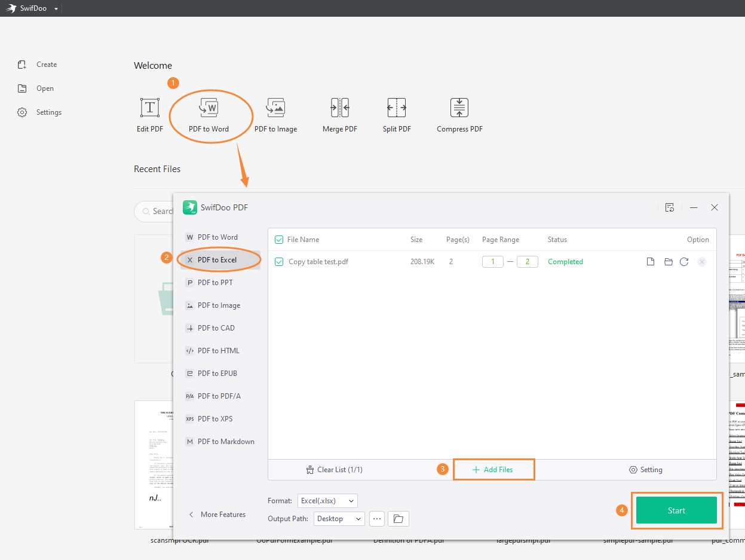745x560 pixels.
Task: Click the Page Range column header
Action: pyautogui.click(x=501, y=240)
